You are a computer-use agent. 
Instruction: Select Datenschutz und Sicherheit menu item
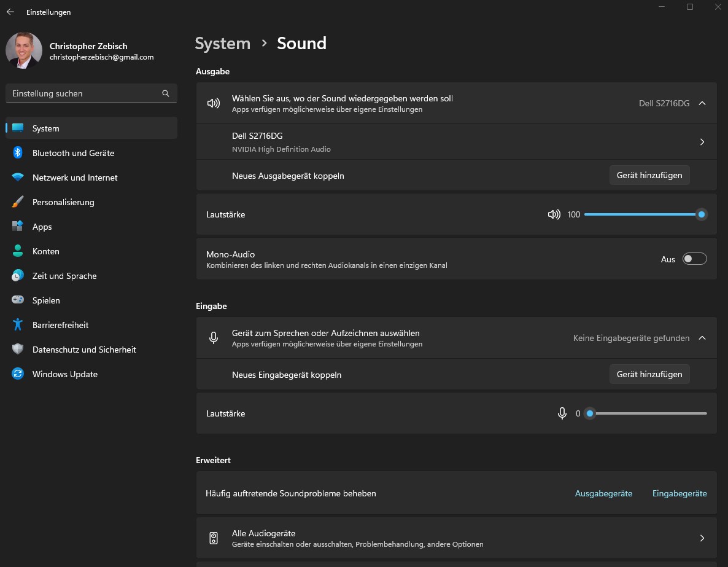(x=84, y=350)
